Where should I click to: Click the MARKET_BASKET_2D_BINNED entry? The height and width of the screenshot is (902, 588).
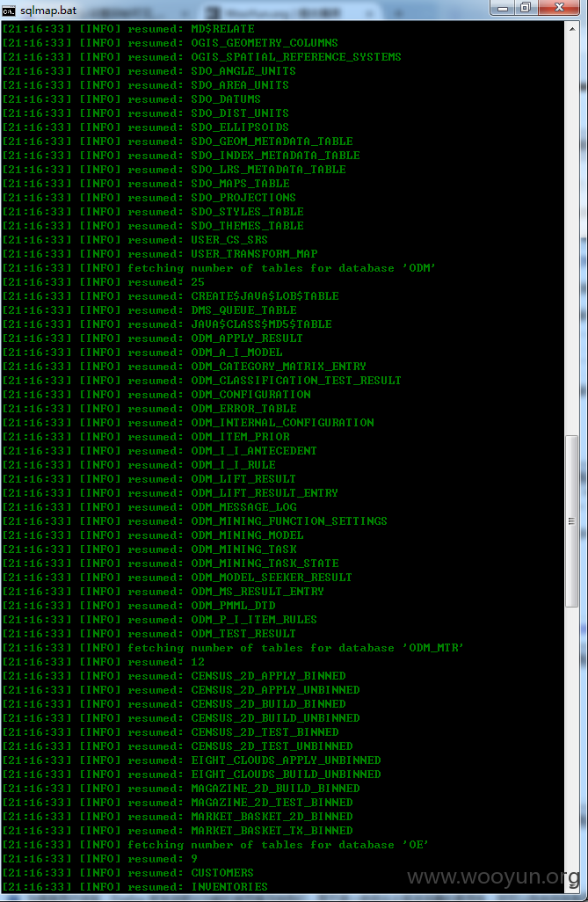click(272, 818)
